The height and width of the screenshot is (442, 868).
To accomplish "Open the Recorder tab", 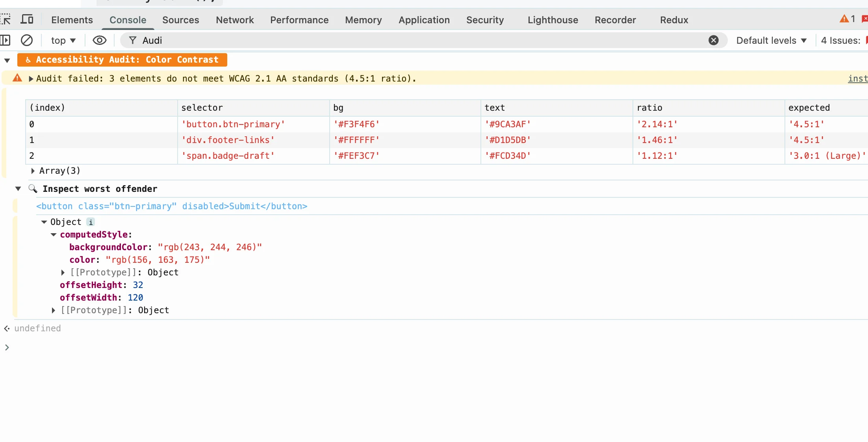I will coord(615,20).
